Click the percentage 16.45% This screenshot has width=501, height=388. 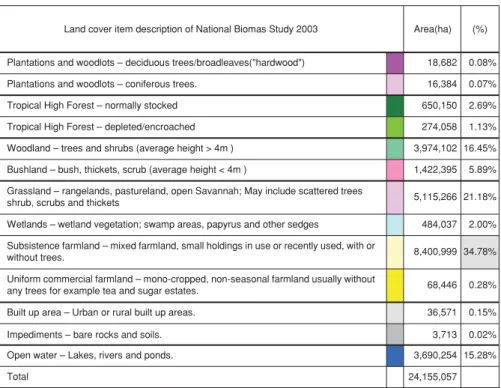pyautogui.click(x=480, y=148)
